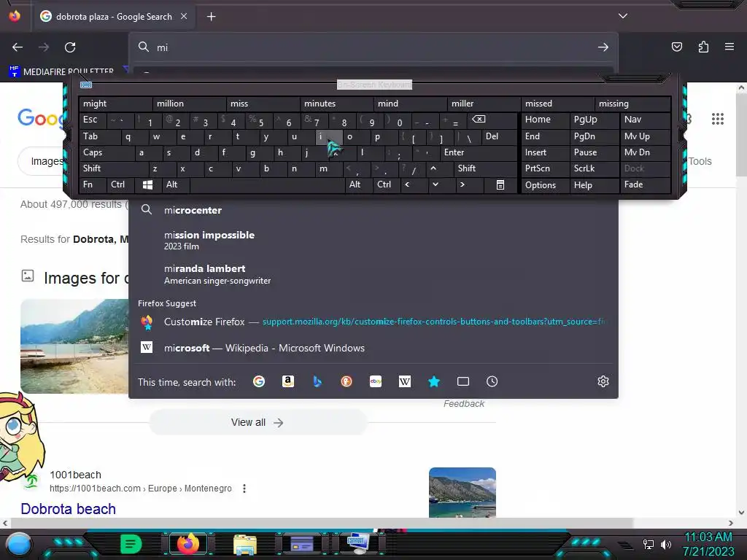The height and width of the screenshot is (560, 747).
Task: Open the network tray icon
Action: pos(648,544)
